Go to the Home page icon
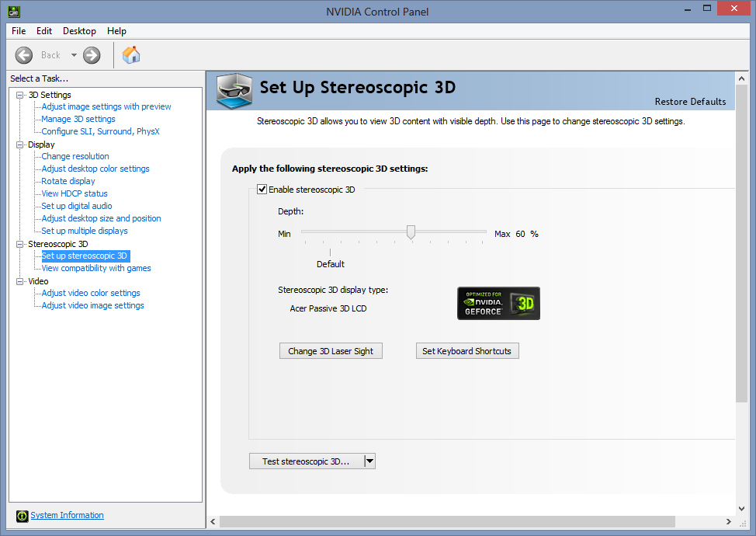756x536 pixels. coord(131,55)
